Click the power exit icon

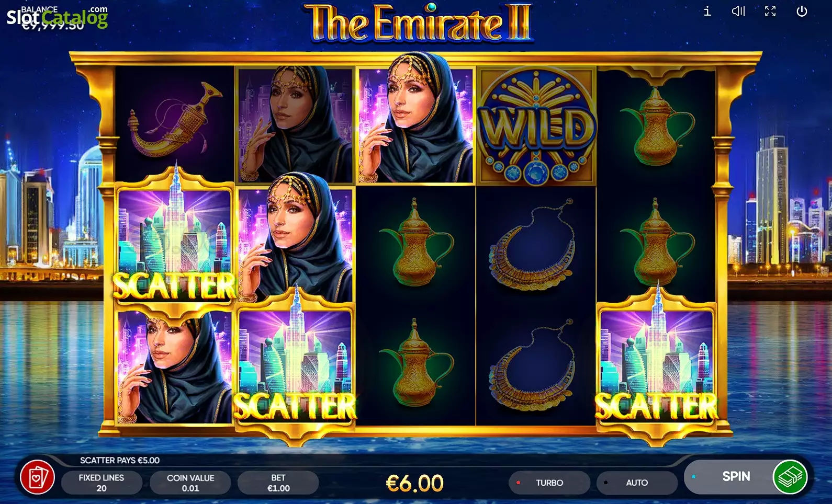coord(802,11)
